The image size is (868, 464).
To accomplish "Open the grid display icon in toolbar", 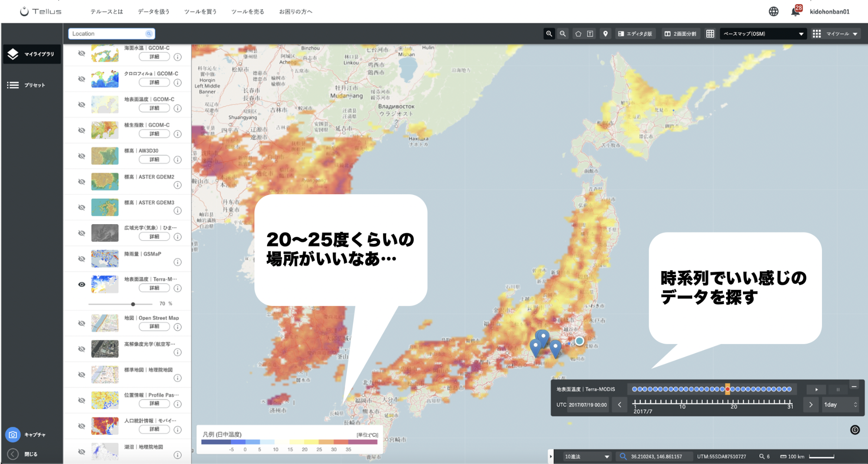I will point(710,34).
